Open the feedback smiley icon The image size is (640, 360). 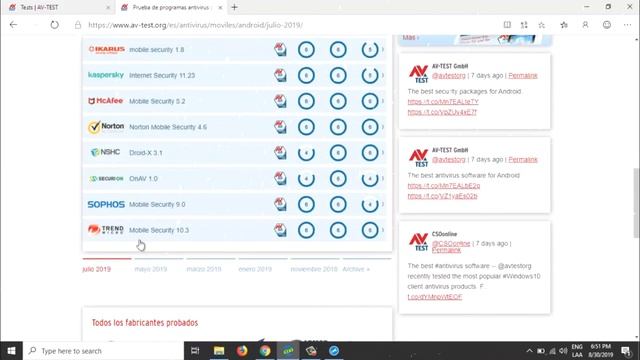(x=607, y=25)
